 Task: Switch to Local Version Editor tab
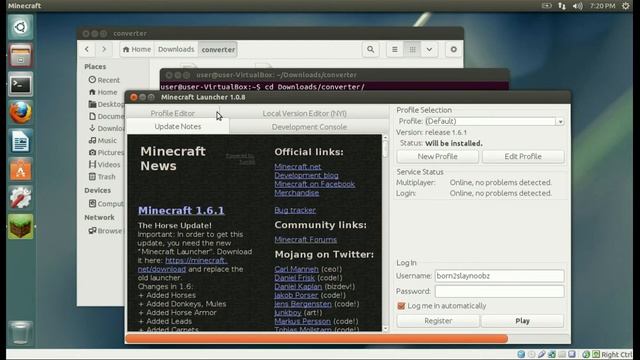tap(304, 113)
